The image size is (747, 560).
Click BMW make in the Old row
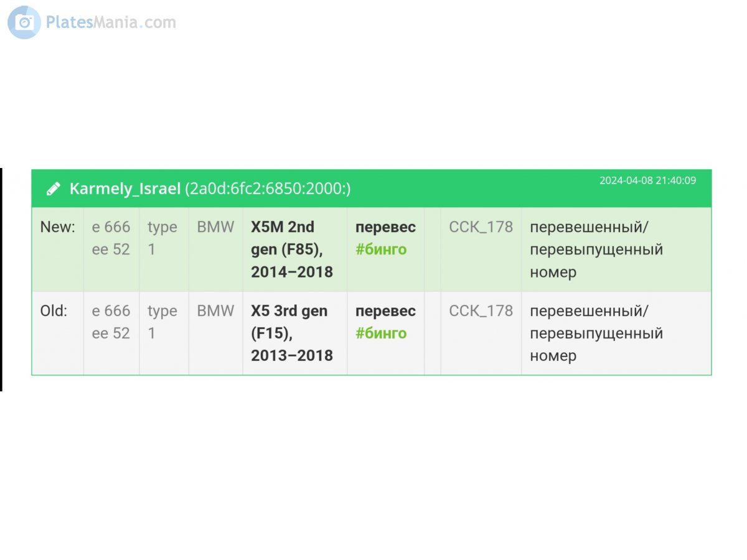point(215,311)
